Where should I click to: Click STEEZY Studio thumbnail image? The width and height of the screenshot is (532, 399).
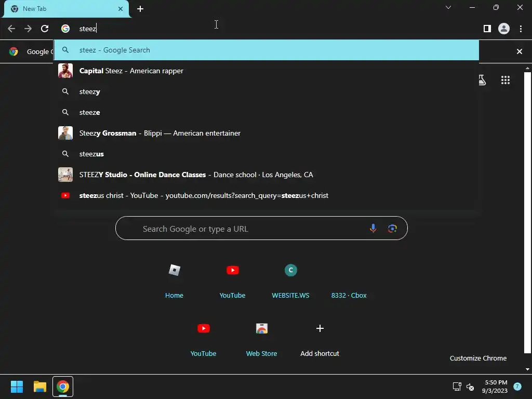coord(65,175)
